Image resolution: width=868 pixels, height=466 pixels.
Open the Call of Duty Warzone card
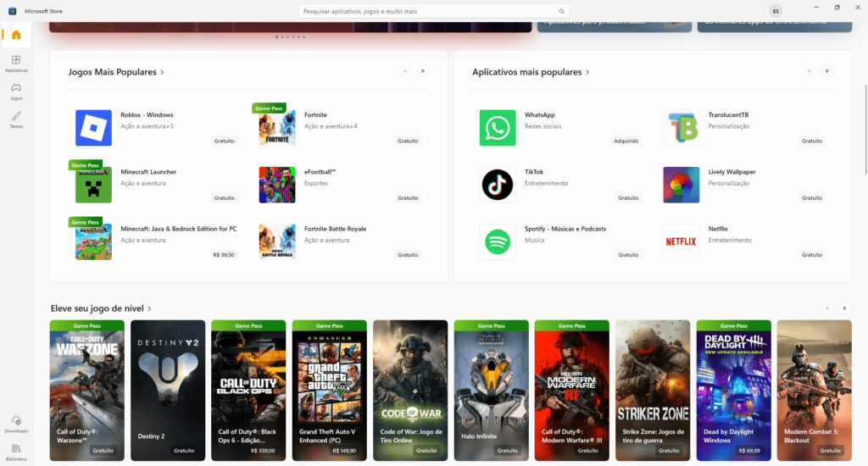pos(87,391)
